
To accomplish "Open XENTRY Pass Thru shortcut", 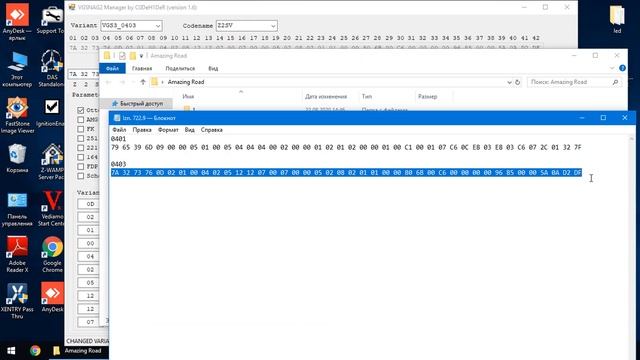I will point(17,301).
